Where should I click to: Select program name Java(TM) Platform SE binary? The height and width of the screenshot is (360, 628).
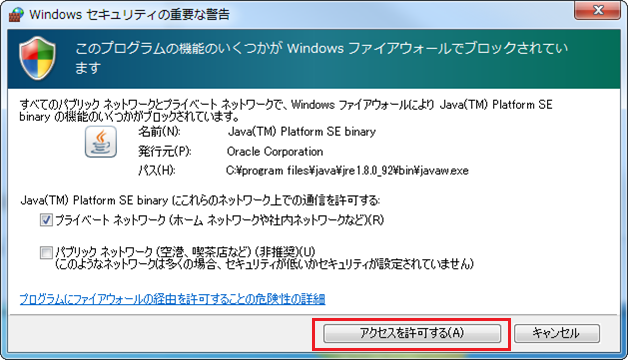point(302,132)
